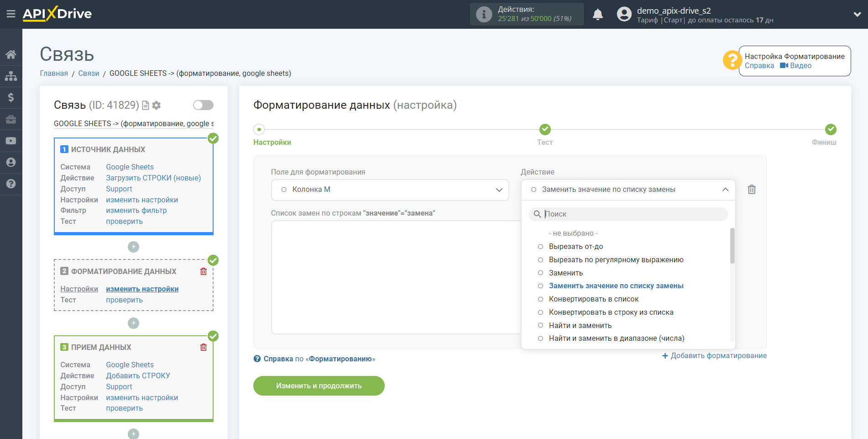
Task: Open the home sidebar icon
Action: (11, 55)
